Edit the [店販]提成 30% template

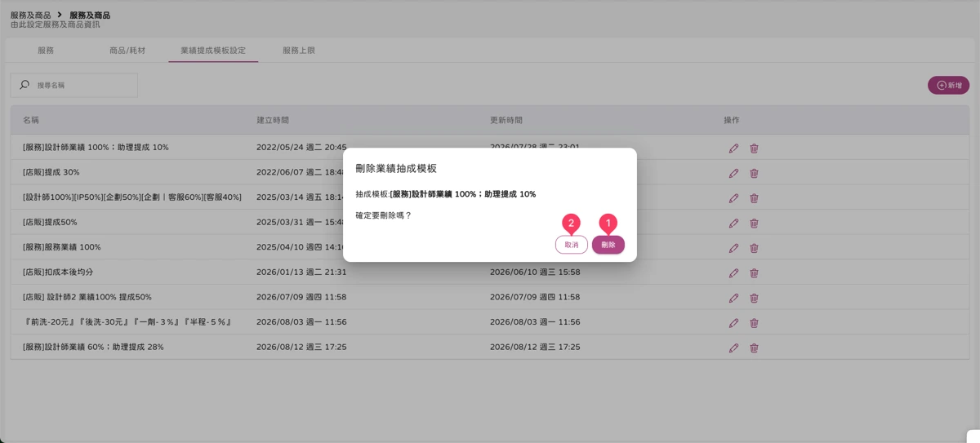click(x=733, y=173)
